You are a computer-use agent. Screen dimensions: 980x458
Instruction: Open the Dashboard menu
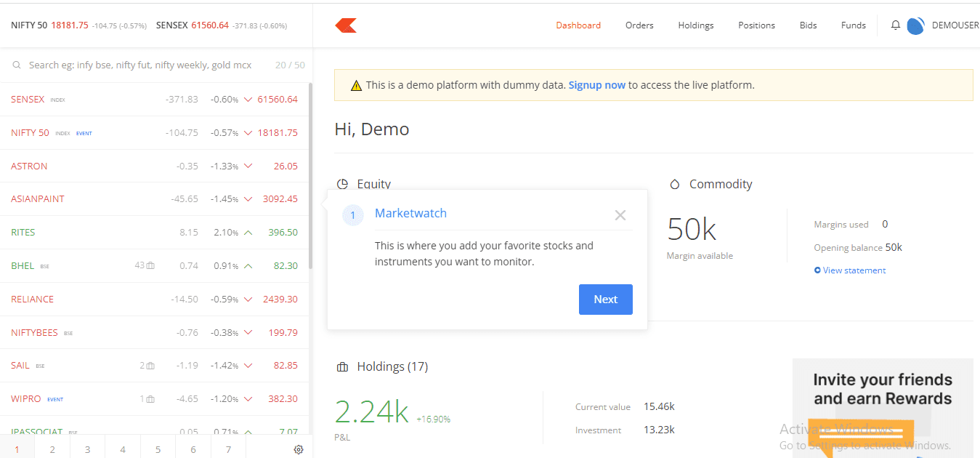[578, 25]
